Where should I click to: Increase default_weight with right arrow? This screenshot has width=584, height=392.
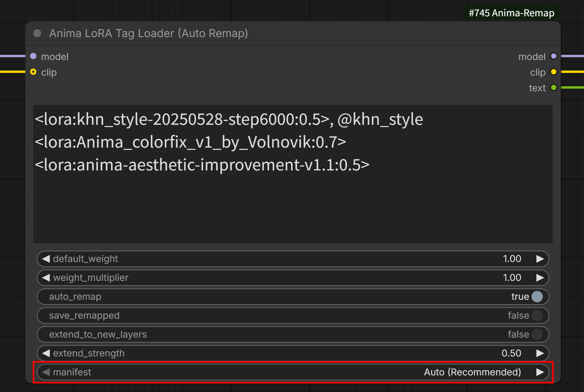coord(540,259)
